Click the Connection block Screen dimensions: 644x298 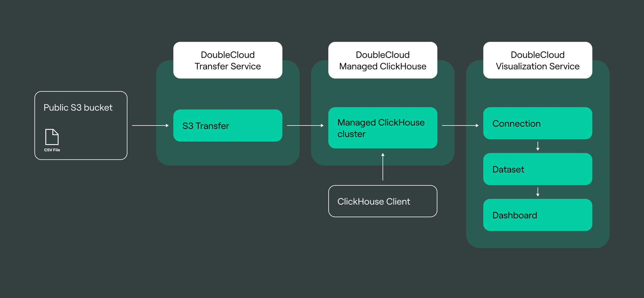(x=538, y=123)
